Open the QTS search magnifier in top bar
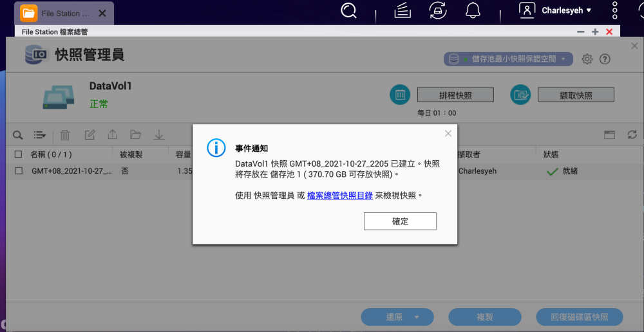Viewport: 644px width, 332px height. 349,10
